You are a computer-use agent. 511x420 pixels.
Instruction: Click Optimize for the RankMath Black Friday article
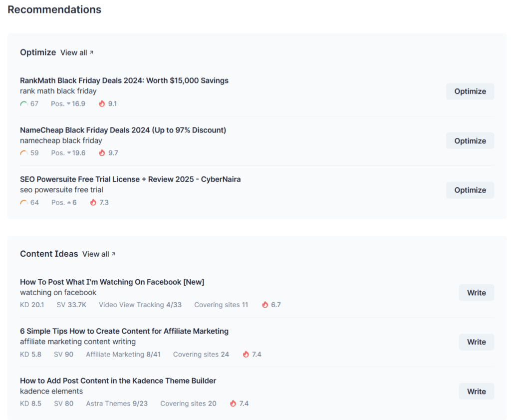tap(470, 91)
